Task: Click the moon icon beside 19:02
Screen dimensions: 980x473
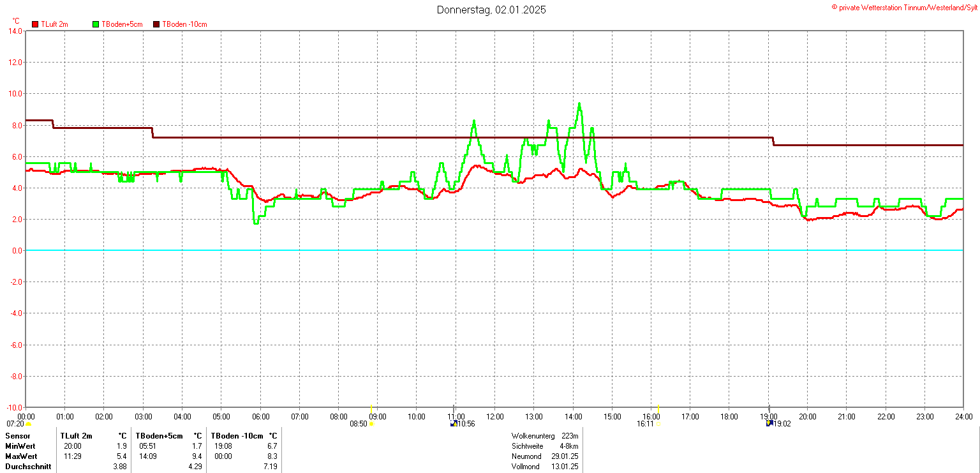Action: [x=769, y=423]
